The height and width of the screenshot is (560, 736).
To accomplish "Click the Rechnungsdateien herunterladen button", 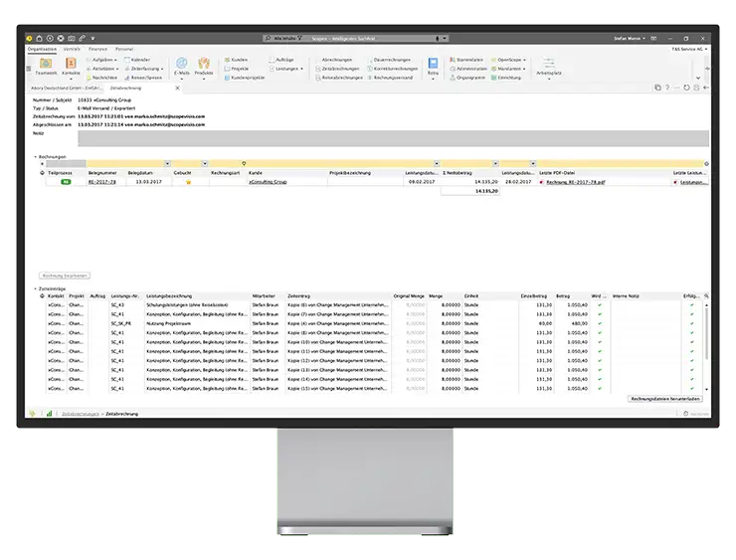I will pyautogui.click(x=664, y=398).
